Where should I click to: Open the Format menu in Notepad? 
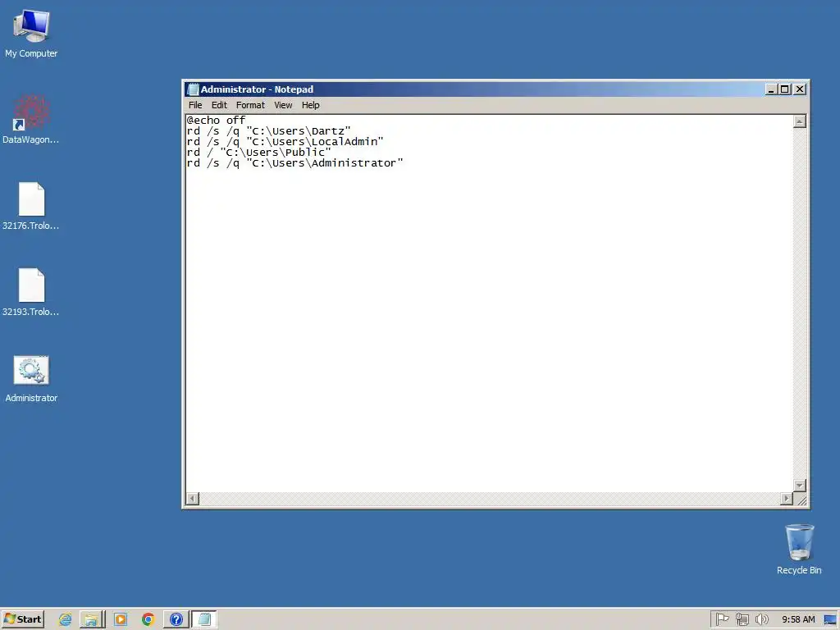250,105
